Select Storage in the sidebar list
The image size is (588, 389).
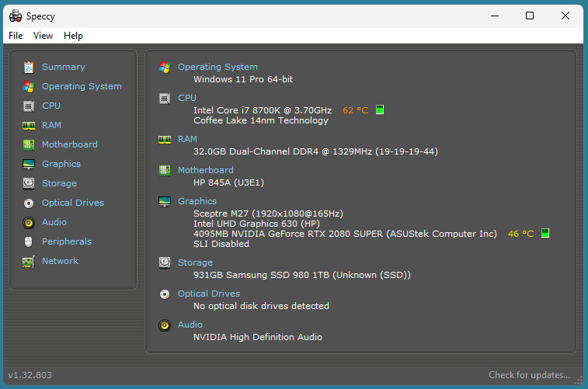59,184
